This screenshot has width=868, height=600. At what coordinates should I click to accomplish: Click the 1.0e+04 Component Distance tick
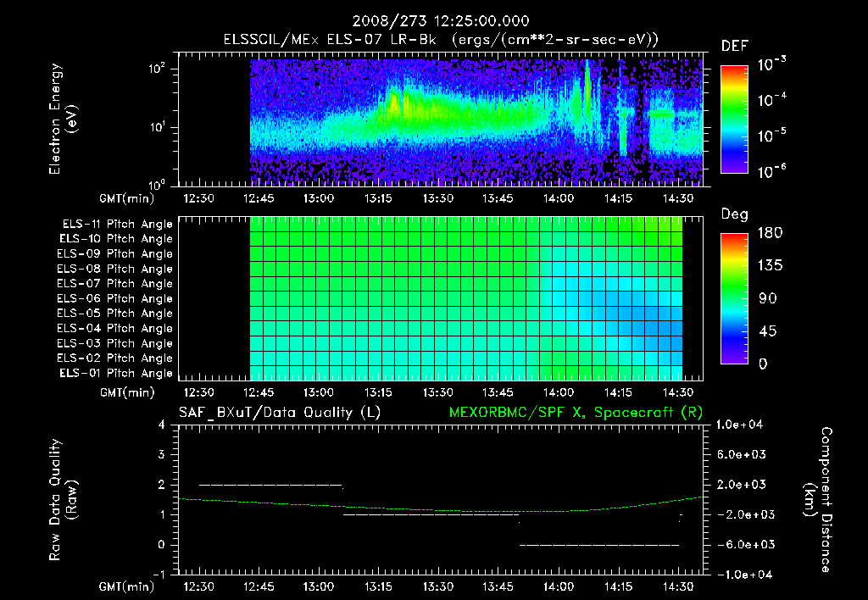pos(739,425)
